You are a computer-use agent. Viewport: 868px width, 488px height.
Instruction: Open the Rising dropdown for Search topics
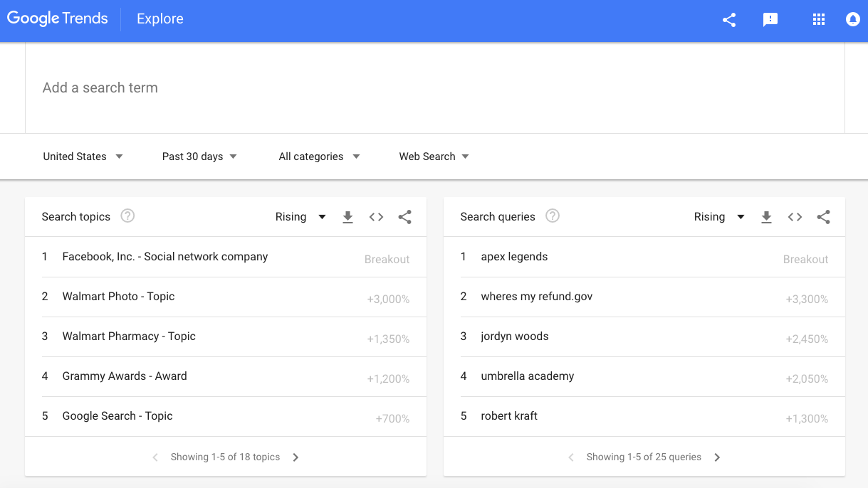pyautogui.click(x=300, y=216)
